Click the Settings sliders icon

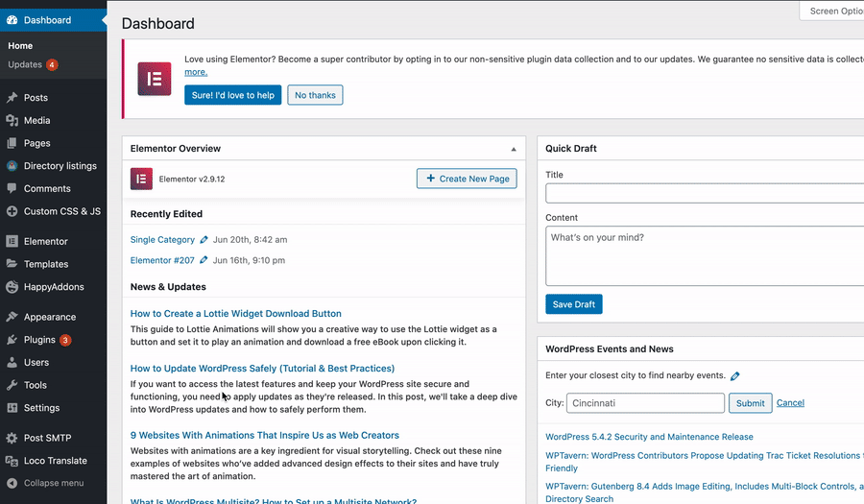click(x=12, y=408)
